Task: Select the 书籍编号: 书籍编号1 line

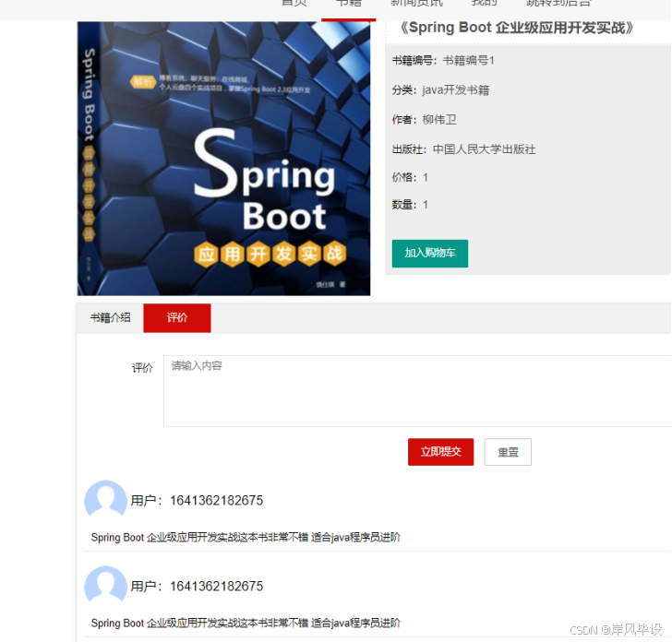Action: (443, 60)
